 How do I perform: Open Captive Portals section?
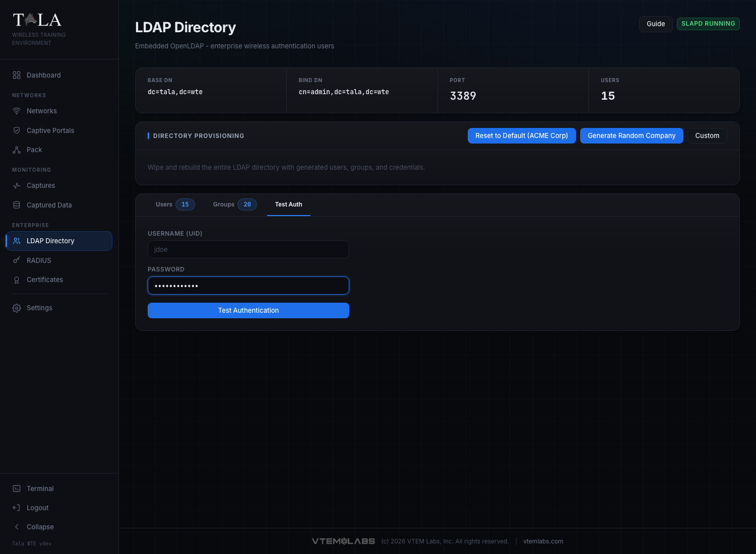point(59,130)
